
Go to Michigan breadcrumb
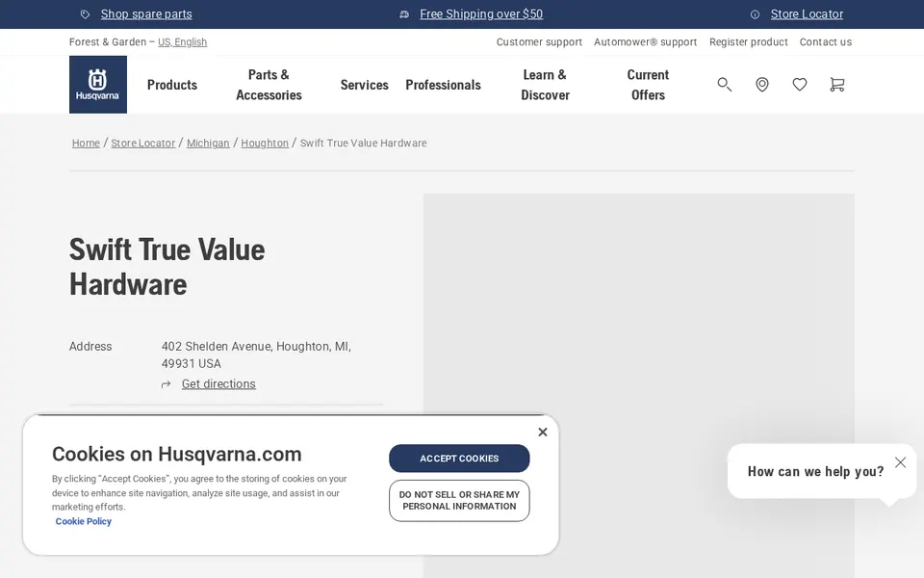208,143
